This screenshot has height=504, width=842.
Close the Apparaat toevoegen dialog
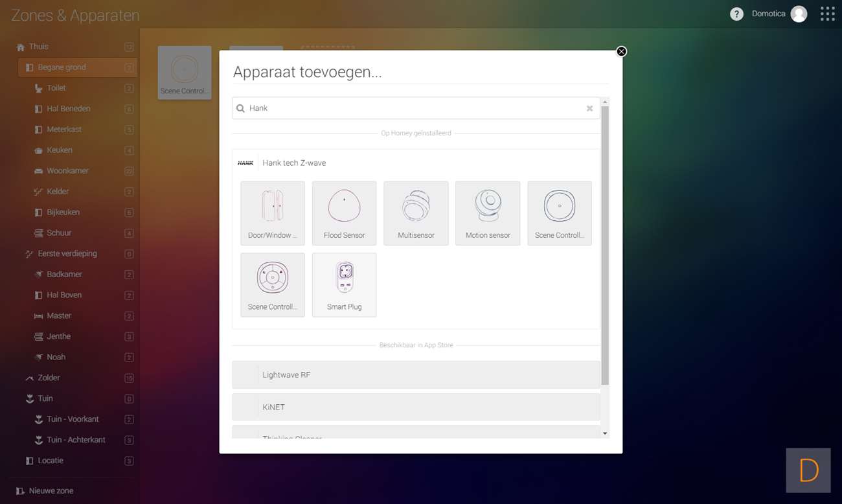pos(621,52)
